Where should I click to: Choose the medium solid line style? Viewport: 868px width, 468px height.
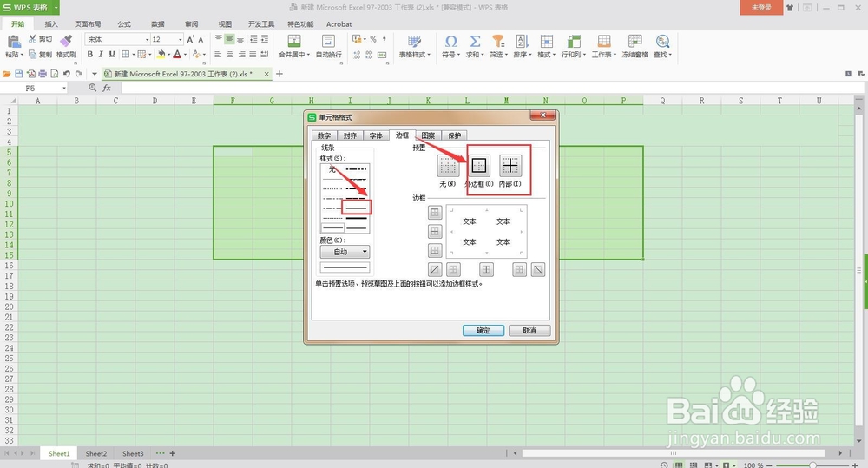click(356, 208)
